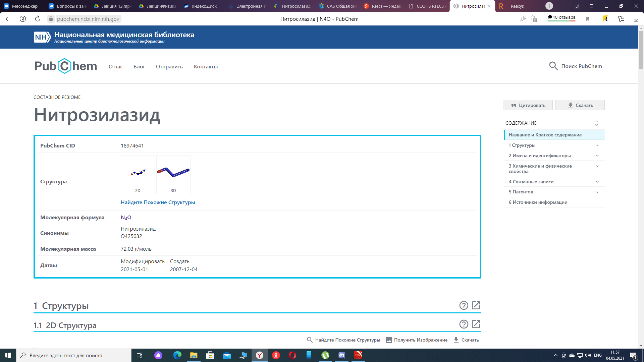644x362 pixels.
Task: Click the Найдите Похожие Структуры link
Action: click(158, 202)
